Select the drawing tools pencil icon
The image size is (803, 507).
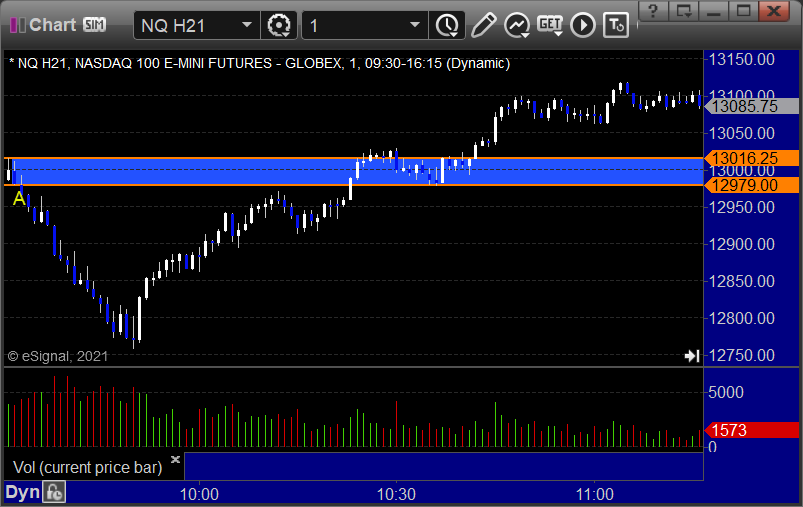click(x=483, y=25)
